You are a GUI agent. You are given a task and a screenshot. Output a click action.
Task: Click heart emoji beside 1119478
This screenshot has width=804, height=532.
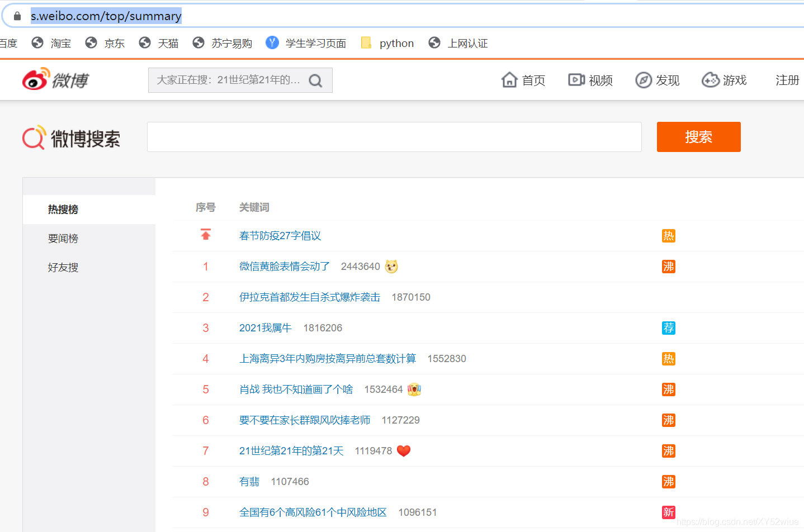404,450
